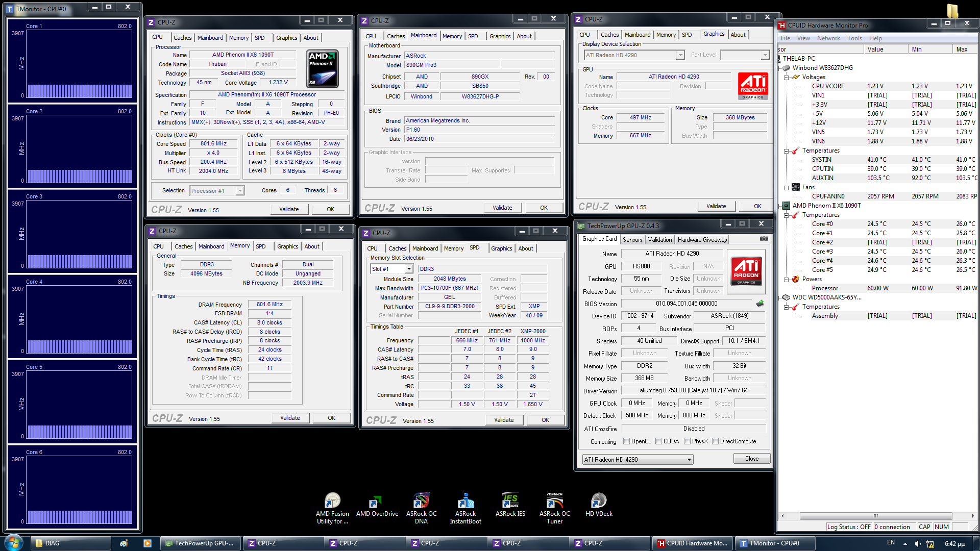Click OK in the CPU-Z SPD window
980x551 pixels.
tap(545, 420)
